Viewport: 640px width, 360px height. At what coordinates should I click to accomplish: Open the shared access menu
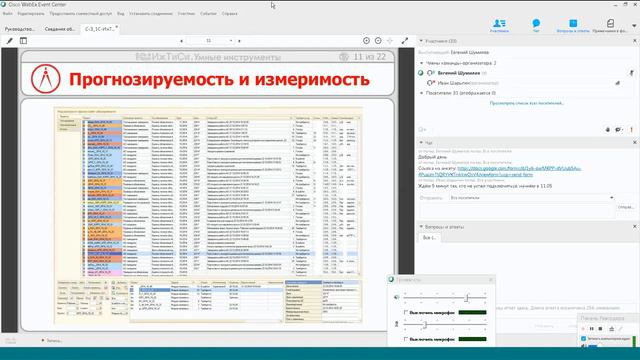pos(80,13)
